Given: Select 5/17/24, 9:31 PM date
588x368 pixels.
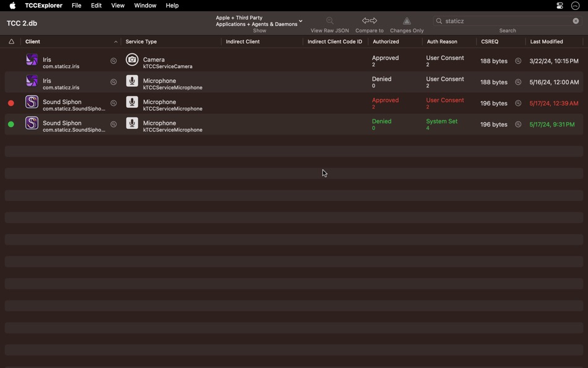Looking at the screenshot, I should coord(551,124).
